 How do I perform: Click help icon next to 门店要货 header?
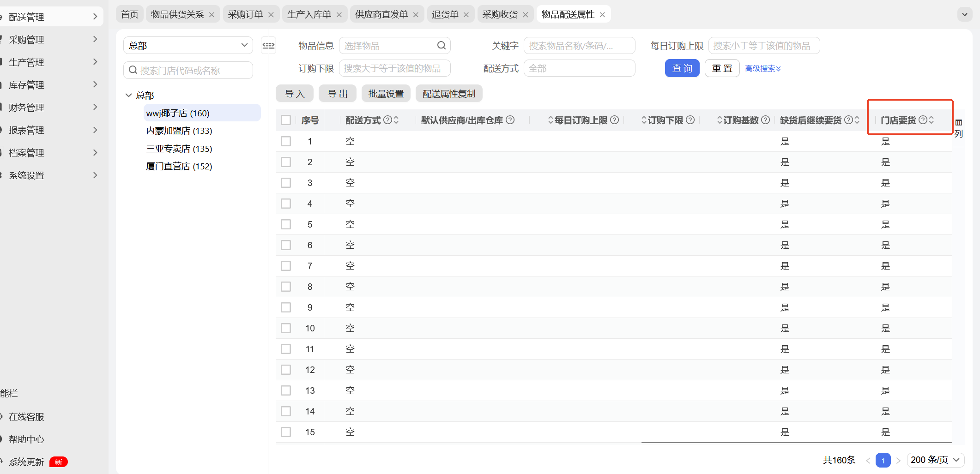(923, 120)
